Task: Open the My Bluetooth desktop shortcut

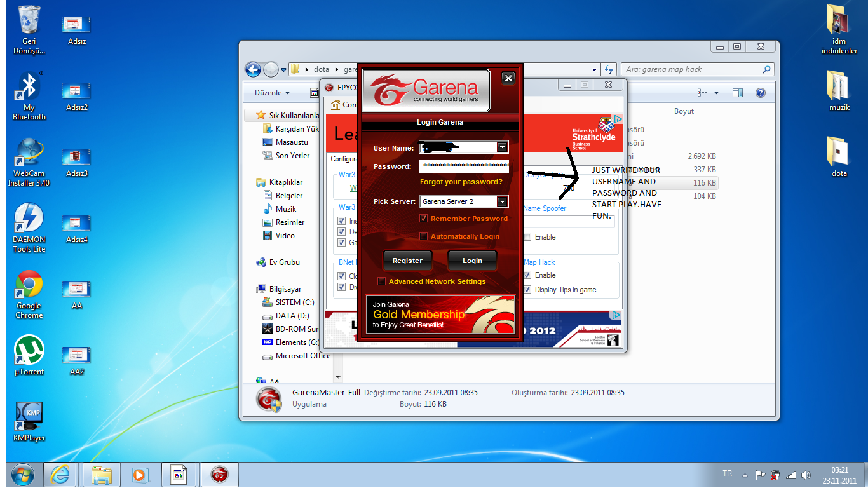Action: tap(29, 95)
